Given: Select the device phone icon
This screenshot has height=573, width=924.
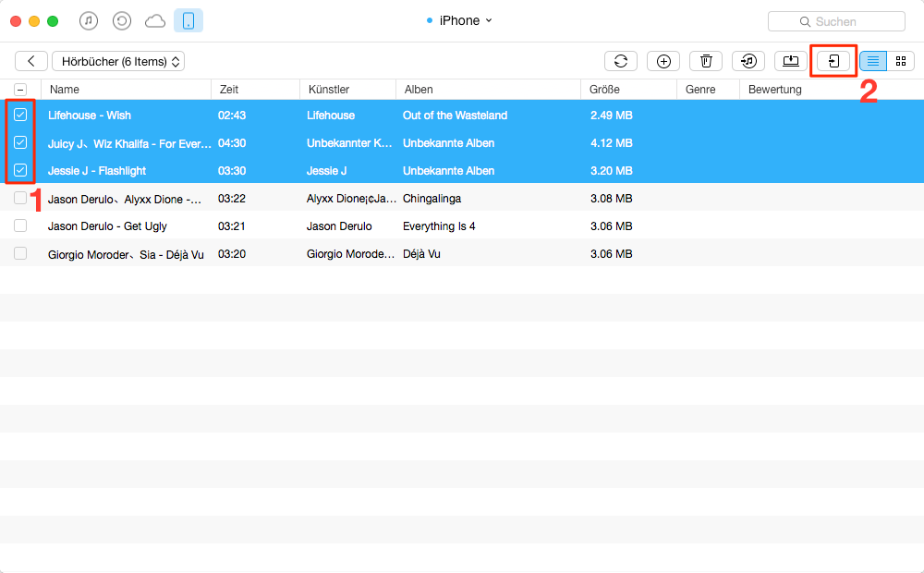Looking at the screenshot, I should click(x=188, y=21).
